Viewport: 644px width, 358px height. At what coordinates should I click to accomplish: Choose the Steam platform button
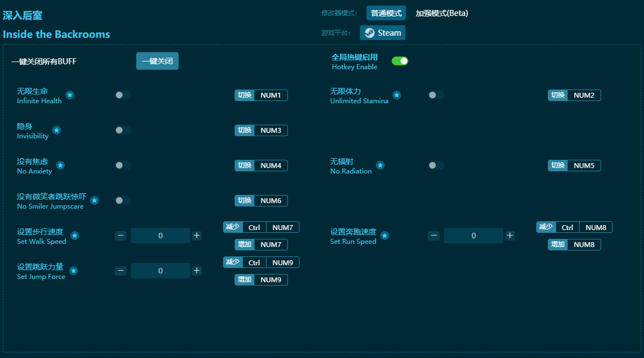[382, 33]
